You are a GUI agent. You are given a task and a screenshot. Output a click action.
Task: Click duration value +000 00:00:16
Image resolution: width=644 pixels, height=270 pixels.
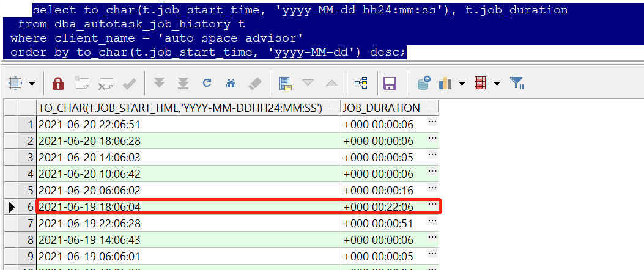click(379, 191)
